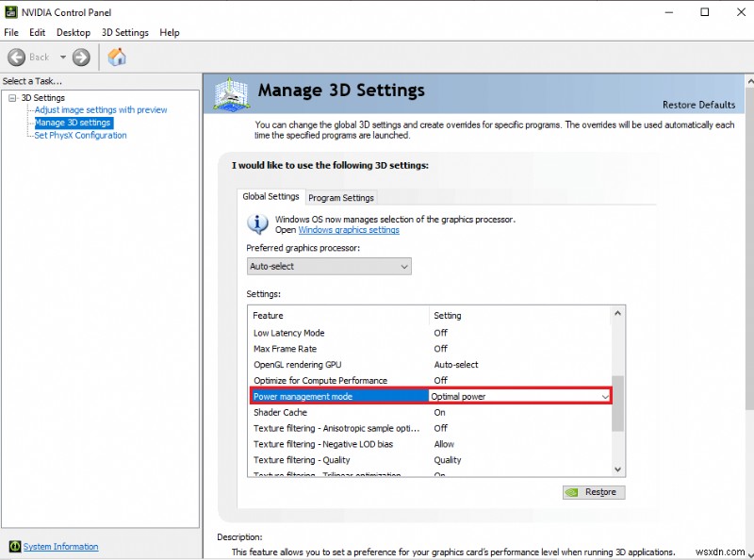Open the 3D Settings menu
This screenshot has width=754, height=560.
(125, 32)
